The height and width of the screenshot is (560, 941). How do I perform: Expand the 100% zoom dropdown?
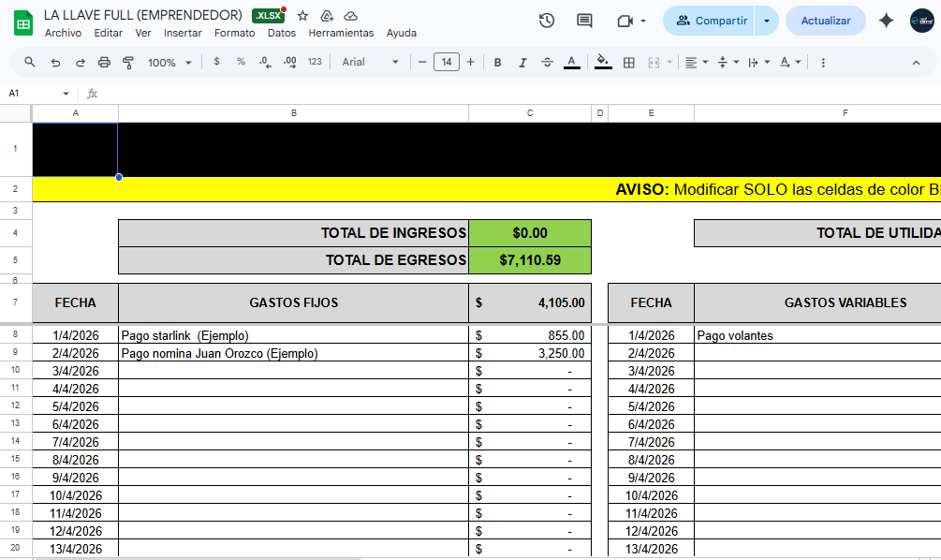click(169, 62)
